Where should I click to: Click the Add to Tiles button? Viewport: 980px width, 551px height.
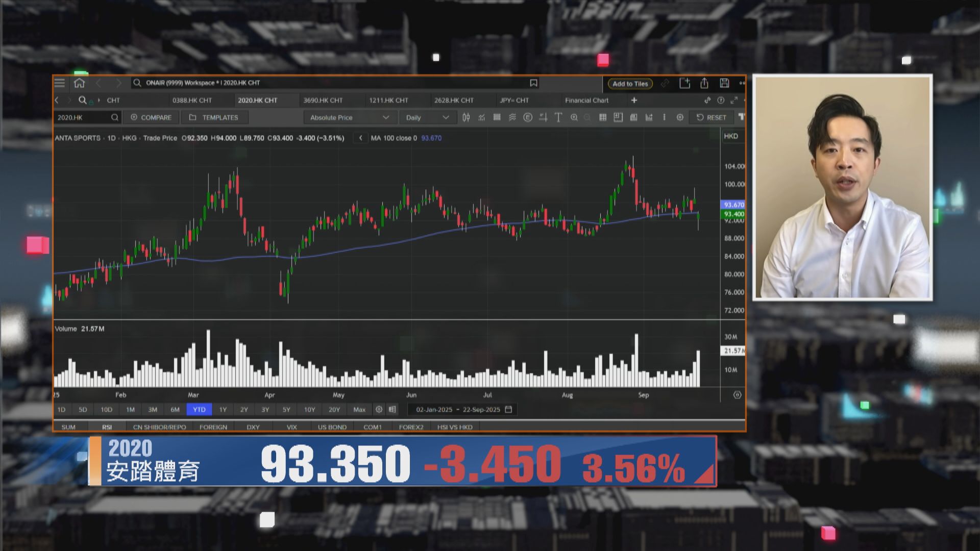[x=630, y=84]
